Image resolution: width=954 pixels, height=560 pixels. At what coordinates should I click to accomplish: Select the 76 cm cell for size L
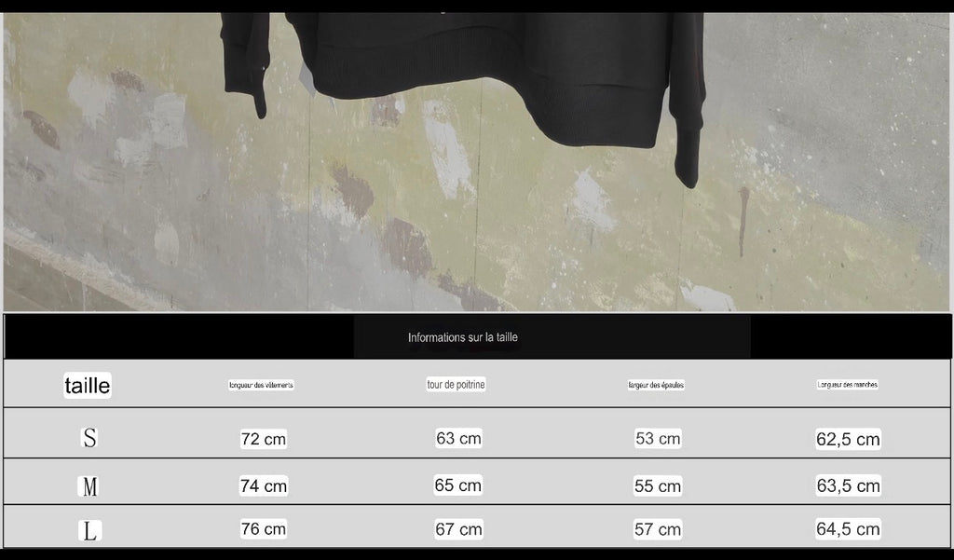click(264, 529)
